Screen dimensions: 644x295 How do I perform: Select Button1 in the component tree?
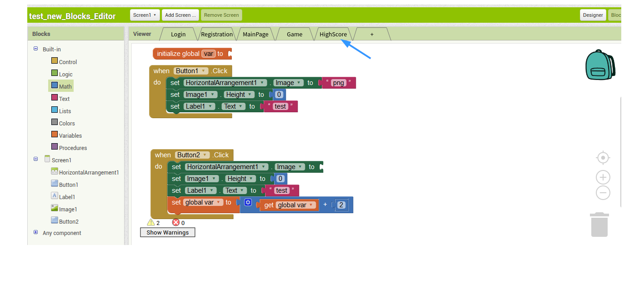click(65, 185)
